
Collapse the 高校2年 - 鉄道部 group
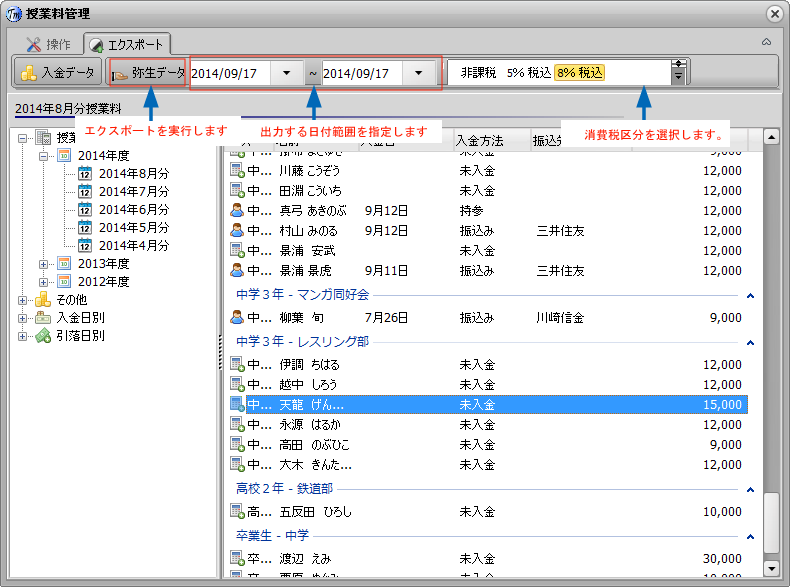pos(750,490)
